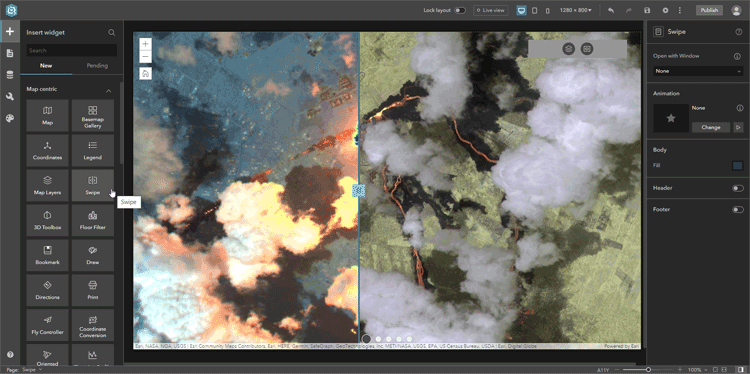This screenshot has height=374, width=750.
Task: Collapse the Map centric section
Action: point(109,90)
